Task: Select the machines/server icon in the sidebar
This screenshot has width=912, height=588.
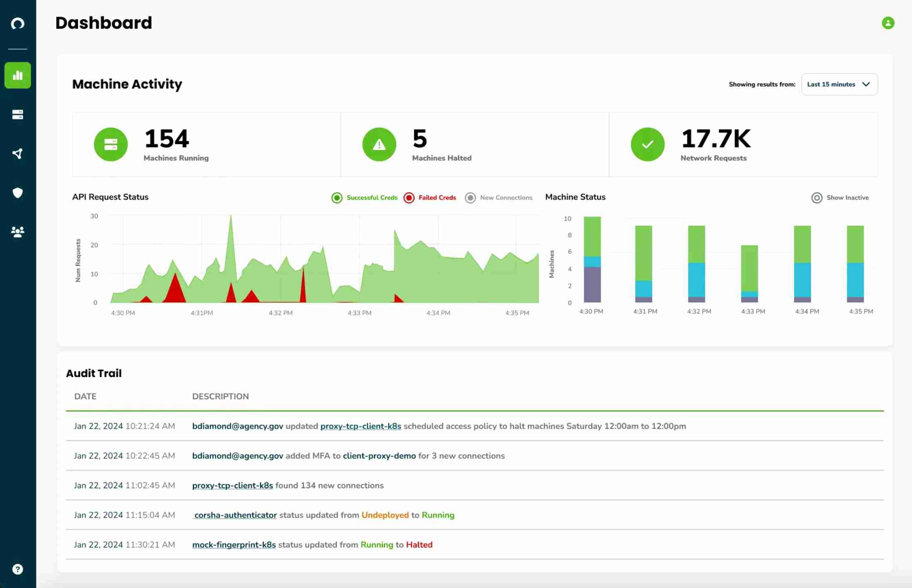Action: 17,115
